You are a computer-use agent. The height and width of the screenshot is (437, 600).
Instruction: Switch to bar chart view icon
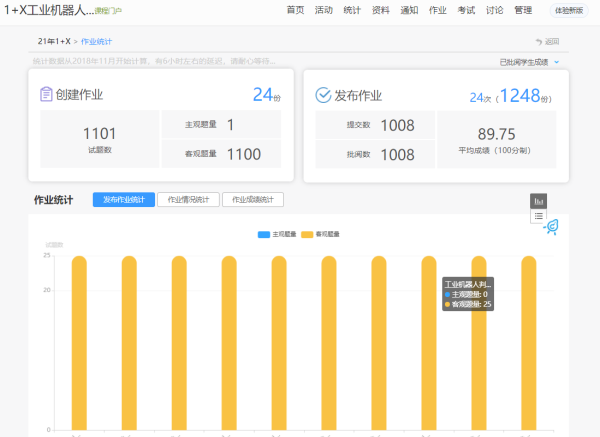point(538,201)
